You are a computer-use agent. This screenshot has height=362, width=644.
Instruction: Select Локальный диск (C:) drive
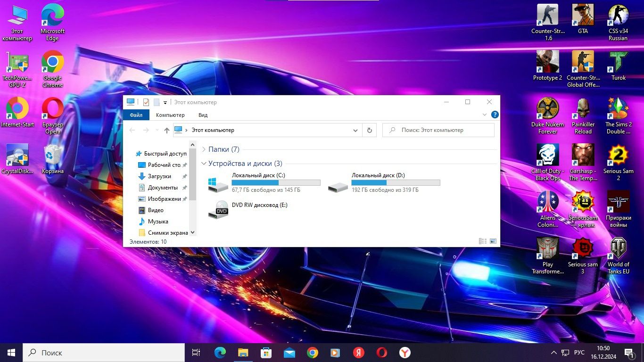click(x=264, y=182)
